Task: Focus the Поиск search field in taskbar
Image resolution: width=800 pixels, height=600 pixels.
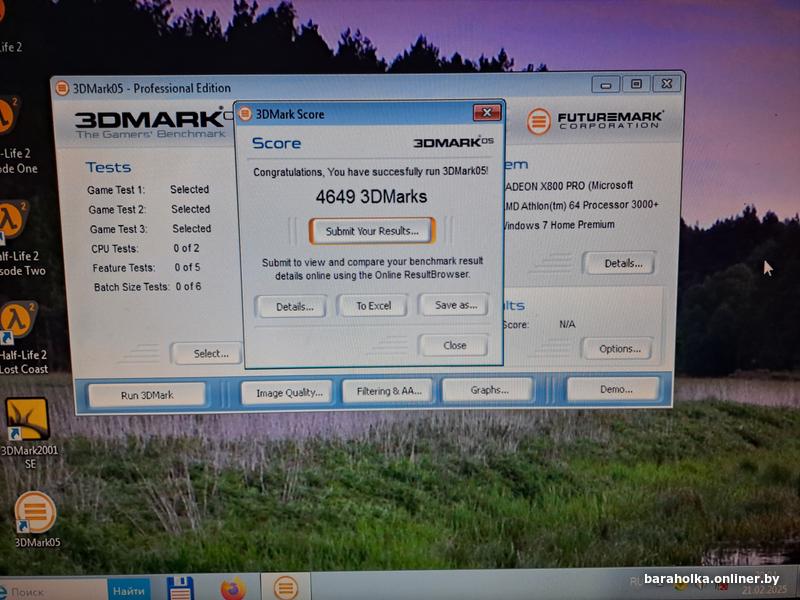Action: [x=54, y=592]
